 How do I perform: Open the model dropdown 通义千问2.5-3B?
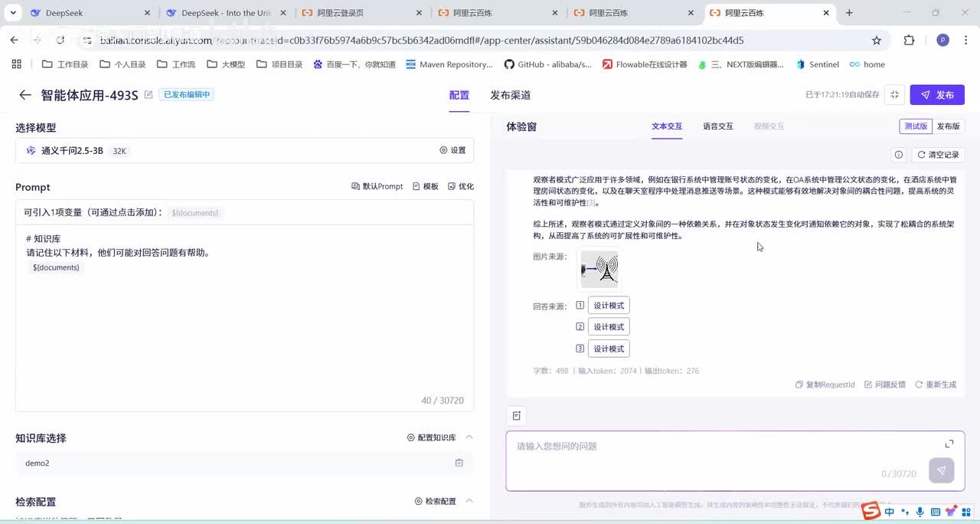pyautogui.click(x=244, y=150)
